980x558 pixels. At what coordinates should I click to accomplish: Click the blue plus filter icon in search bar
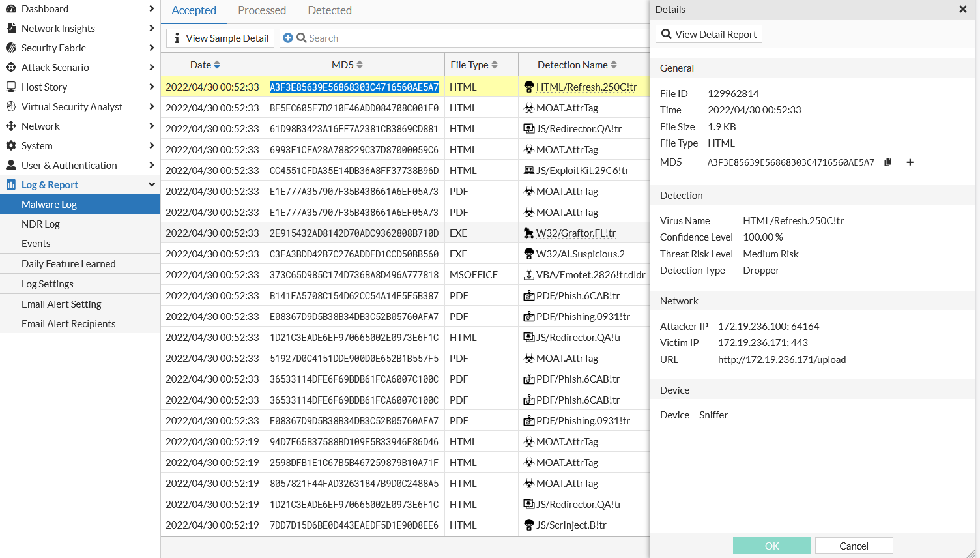tap(287, 38)
